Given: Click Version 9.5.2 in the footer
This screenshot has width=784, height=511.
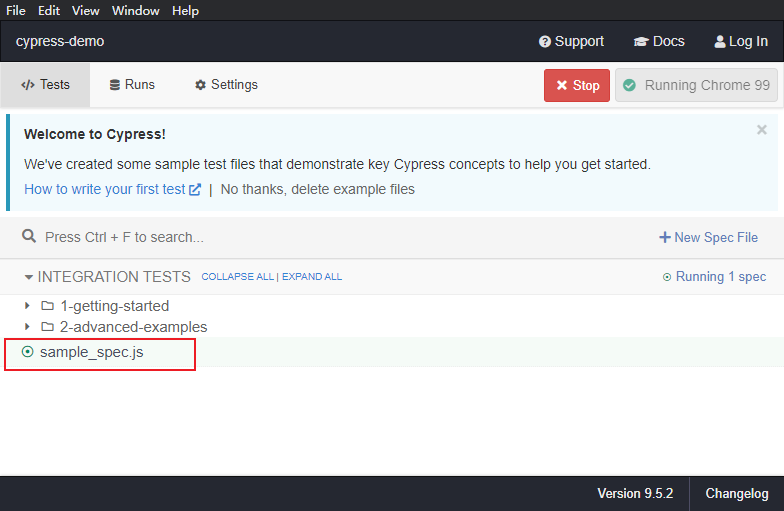Looking at the screenshot, I should click(635, 494).
